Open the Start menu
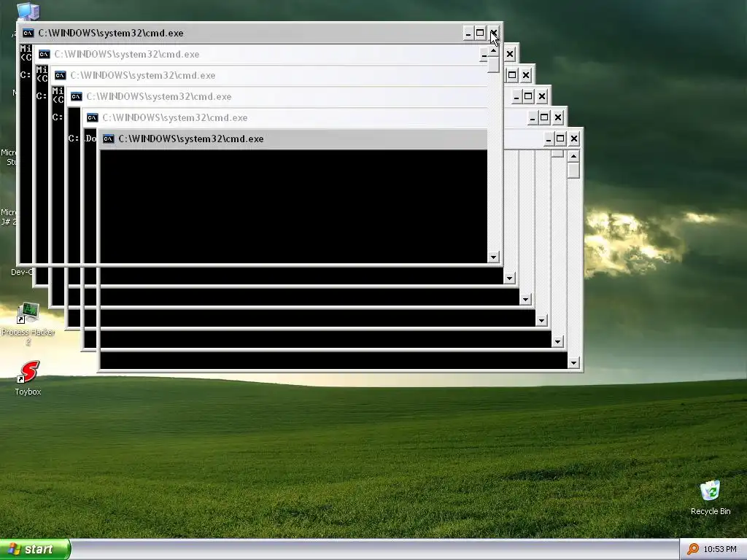This screenshot has height=560, width=747. point(35,549)
